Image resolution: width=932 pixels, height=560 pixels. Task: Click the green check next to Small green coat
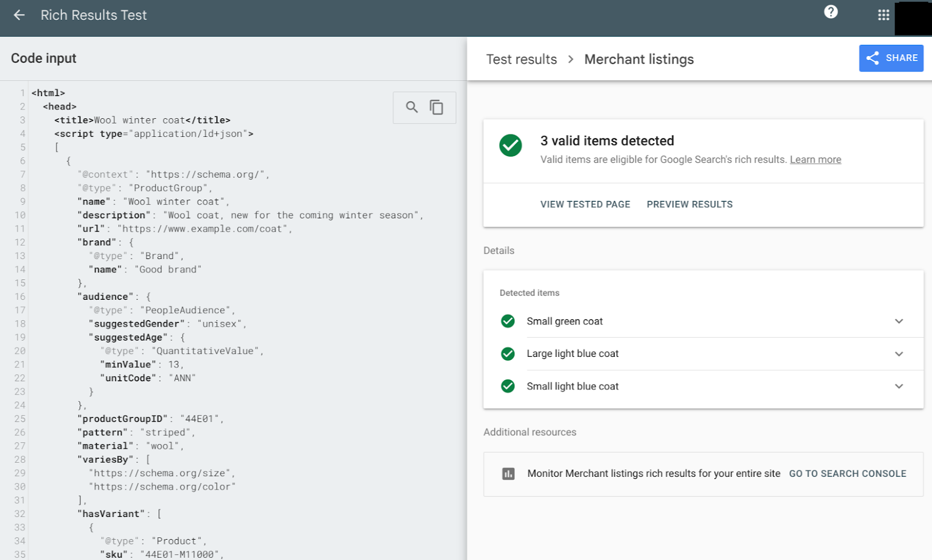[507, 321]
